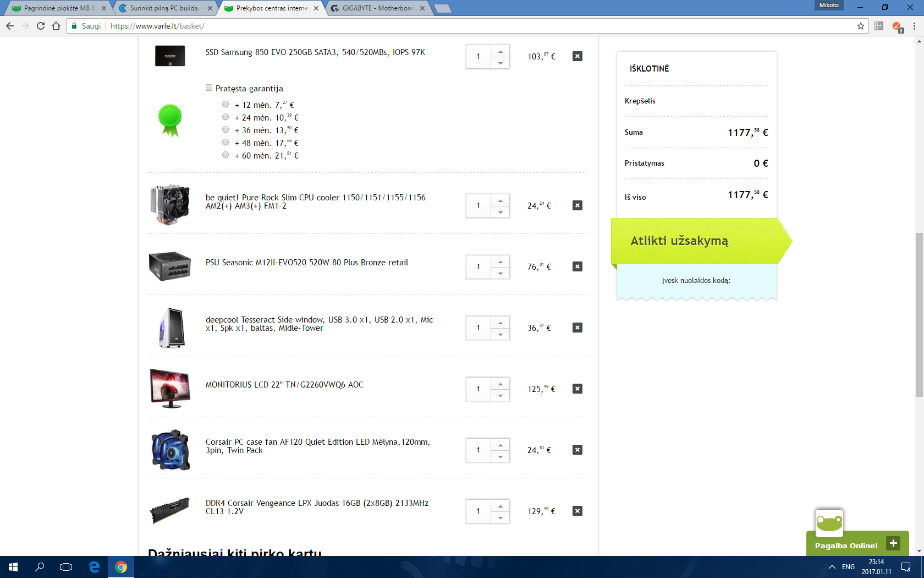This screenshot has height=578, width=924.
Task: Click Atlikti užsakymą order button
Action: pos(701,241)
